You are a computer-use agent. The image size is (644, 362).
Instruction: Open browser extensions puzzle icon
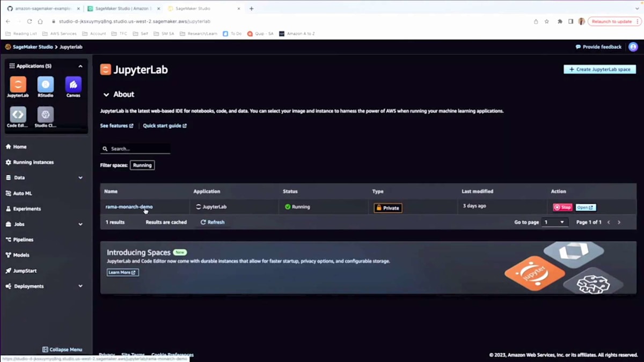pyautogui.click(x=560, y=21)
